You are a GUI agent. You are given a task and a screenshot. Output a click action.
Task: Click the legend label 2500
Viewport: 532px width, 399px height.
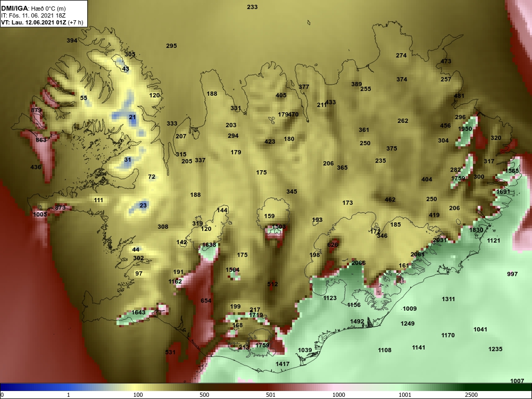tap(471, 395)
